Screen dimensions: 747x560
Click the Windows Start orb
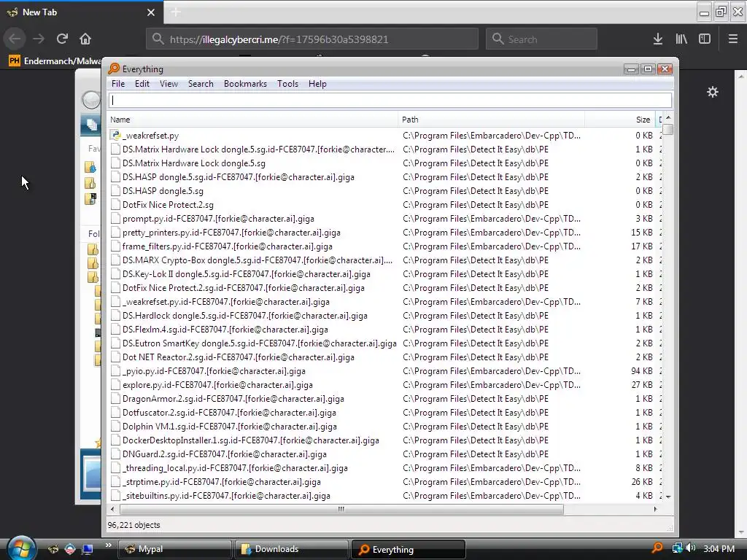[x=20, y=548]
